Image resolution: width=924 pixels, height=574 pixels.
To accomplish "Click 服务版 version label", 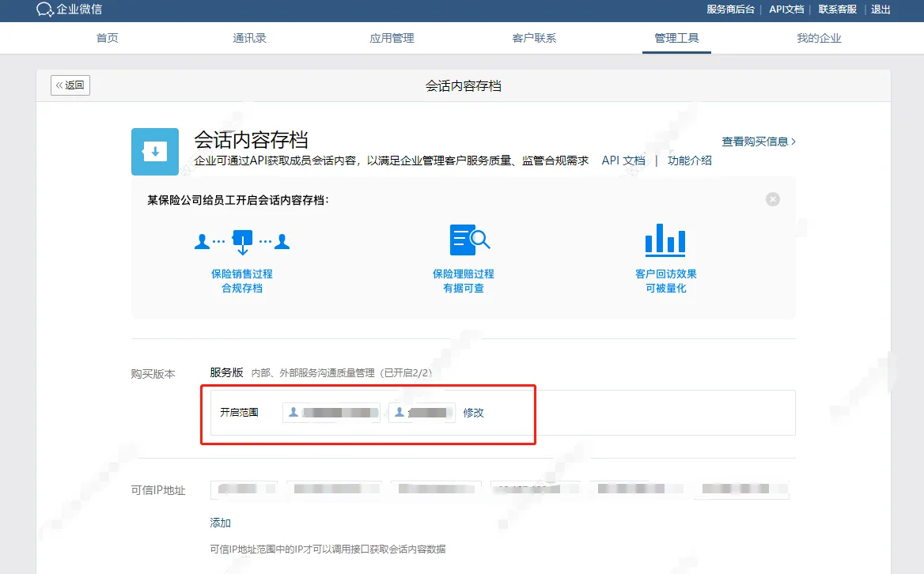I will tap(226, 372).
